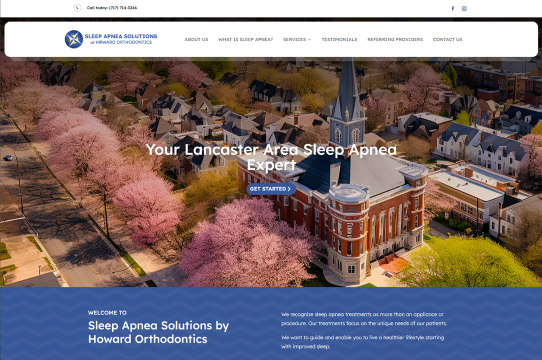Open the About Us menu item
Image resolution: width=542 pixels, height=360 pixels.
[196, 39]
